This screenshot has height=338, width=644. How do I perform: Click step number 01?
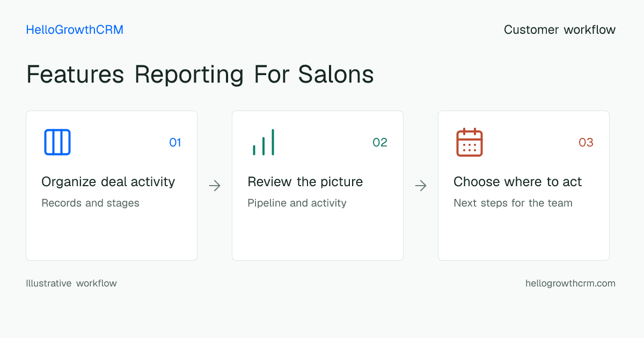pyautogui.click(x=175, y=142)
